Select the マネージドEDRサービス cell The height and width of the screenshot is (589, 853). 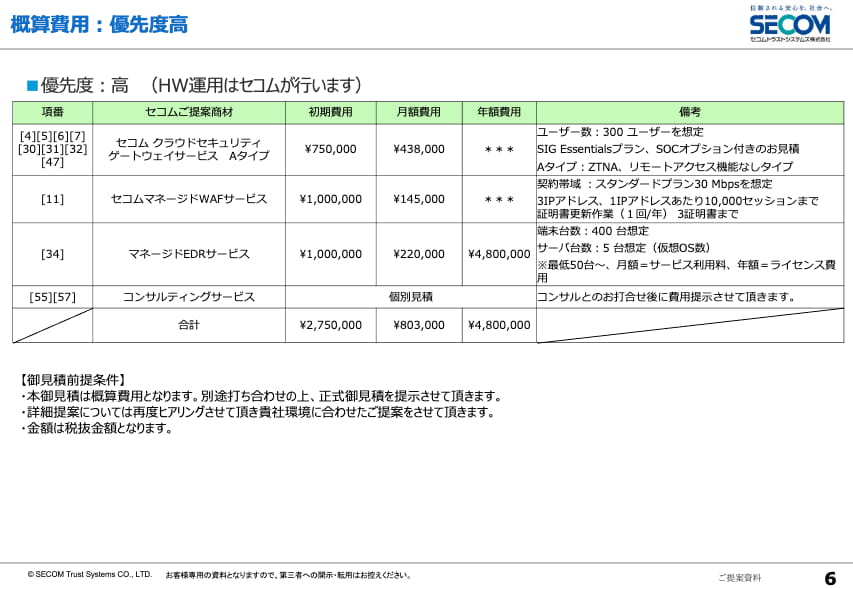(189, 254)
